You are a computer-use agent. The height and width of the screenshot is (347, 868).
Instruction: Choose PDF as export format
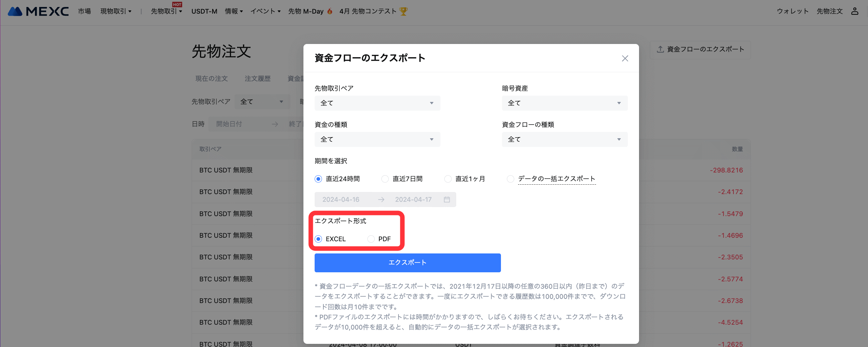[x=371, y=239]
